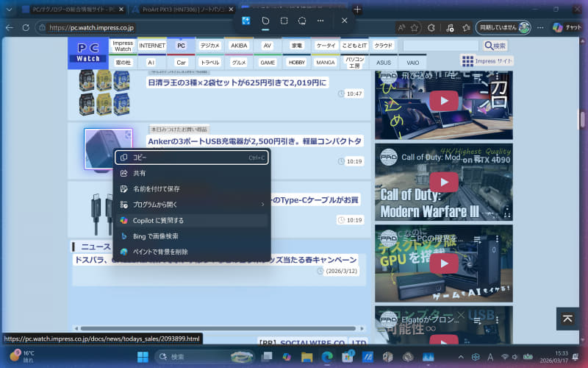Open the Copilot チャット button
Viewport: 588px width, 368px height.
click(567, 27)
